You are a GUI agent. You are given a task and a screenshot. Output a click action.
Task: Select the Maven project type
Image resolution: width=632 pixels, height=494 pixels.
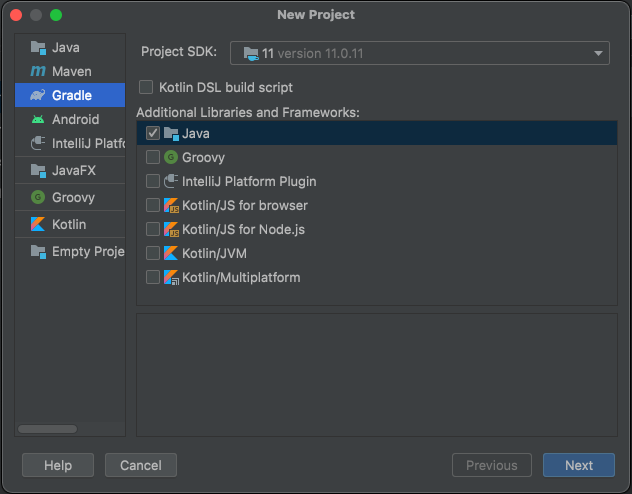point(70,71)
